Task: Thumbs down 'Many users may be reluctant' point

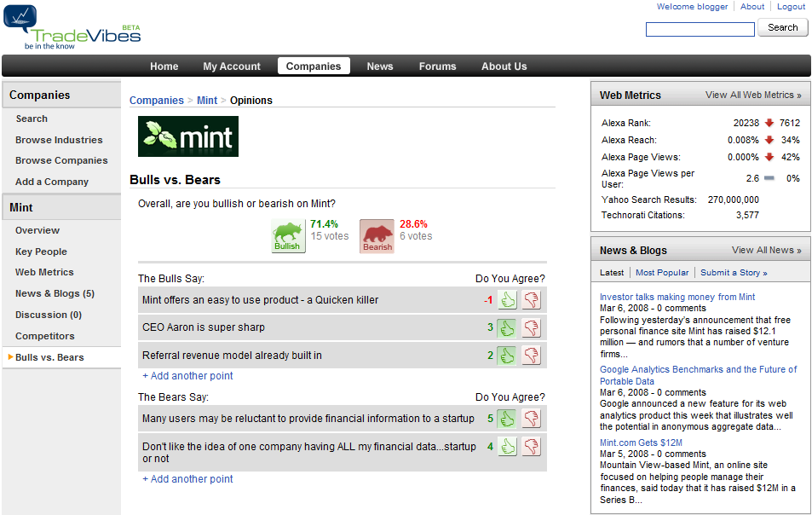Action: pyautogui.click(x=532, y=419)
